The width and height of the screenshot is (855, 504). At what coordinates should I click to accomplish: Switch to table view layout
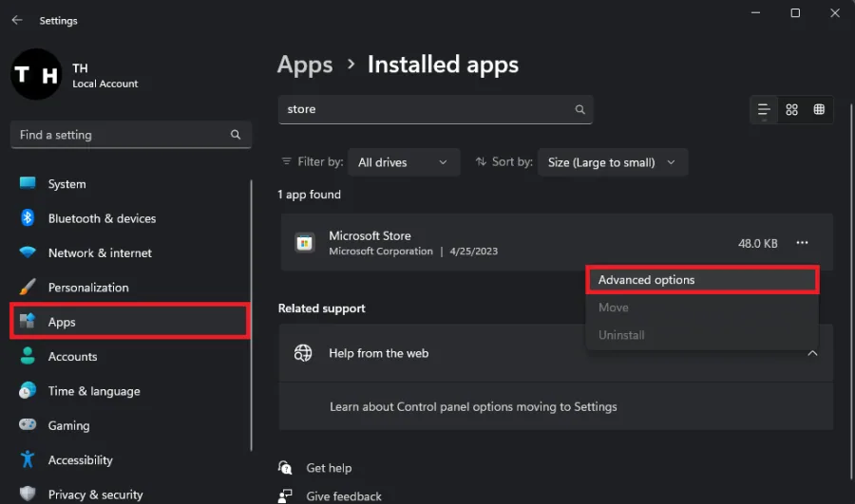tap(819, 109)
